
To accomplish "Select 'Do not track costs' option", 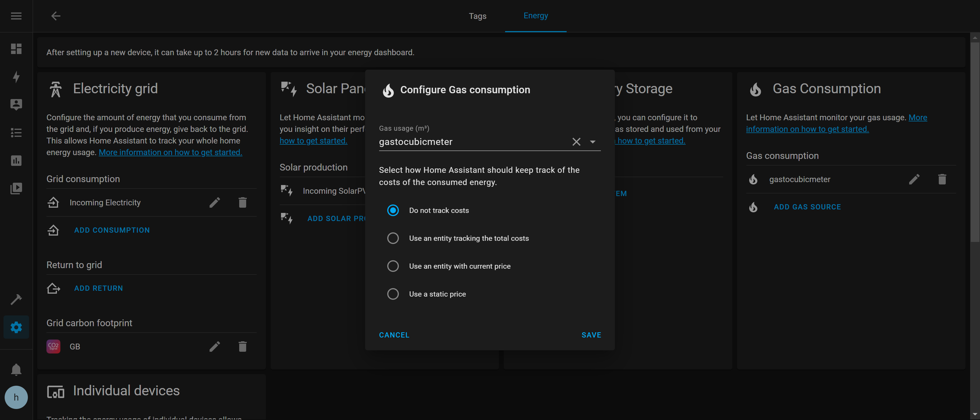I will point(393,210).
